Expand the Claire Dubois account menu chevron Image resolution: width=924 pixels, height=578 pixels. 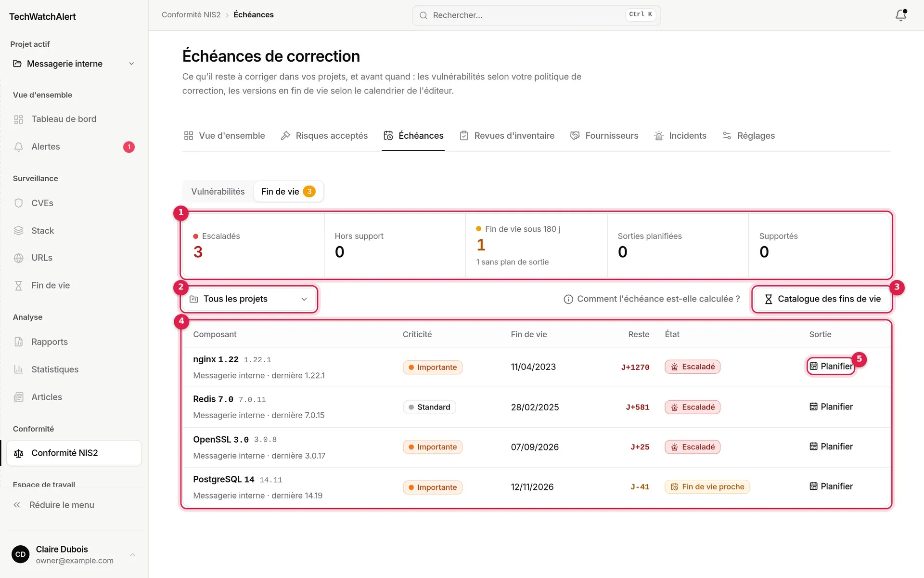(x=132, y=555)
